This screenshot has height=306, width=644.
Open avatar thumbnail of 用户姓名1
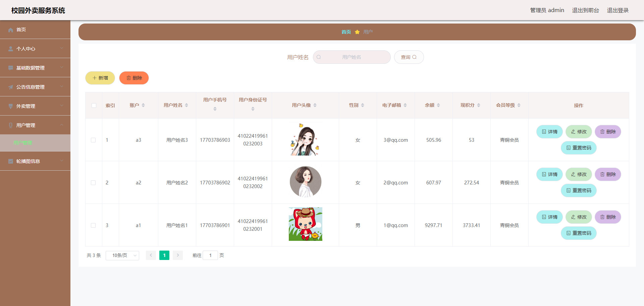306,224
